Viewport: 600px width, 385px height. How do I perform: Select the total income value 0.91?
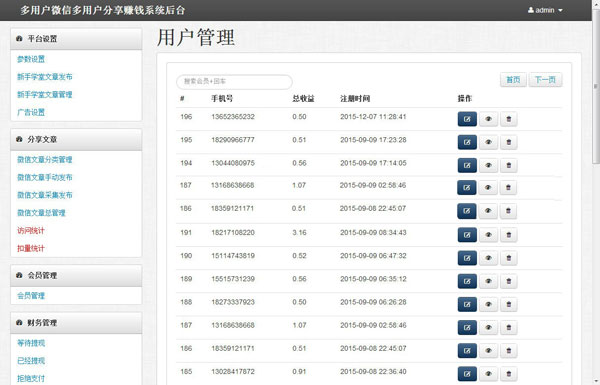click(299, 372)
